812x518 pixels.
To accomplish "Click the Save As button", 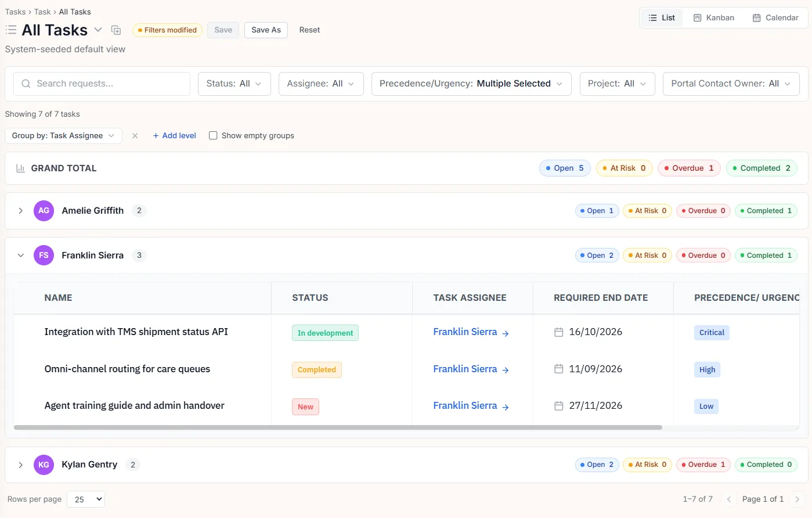I will [266, 30].
